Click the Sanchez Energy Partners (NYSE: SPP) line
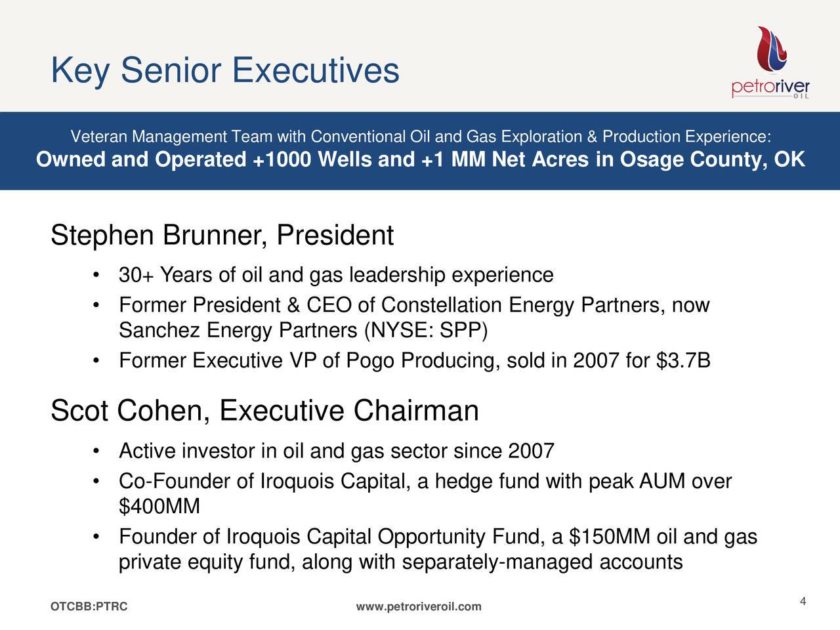 click(303, 331)
